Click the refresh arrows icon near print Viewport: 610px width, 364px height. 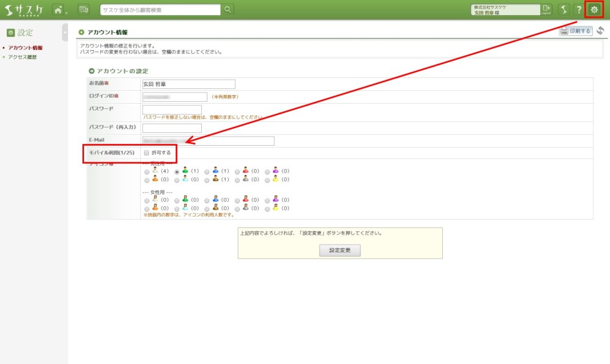point(600,31)
